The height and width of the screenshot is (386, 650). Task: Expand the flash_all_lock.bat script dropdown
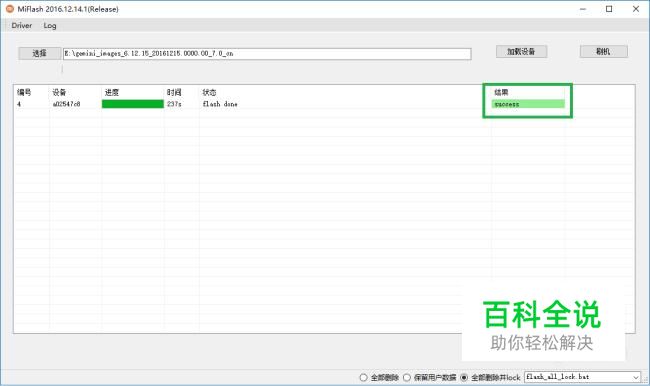pos(635,377)
